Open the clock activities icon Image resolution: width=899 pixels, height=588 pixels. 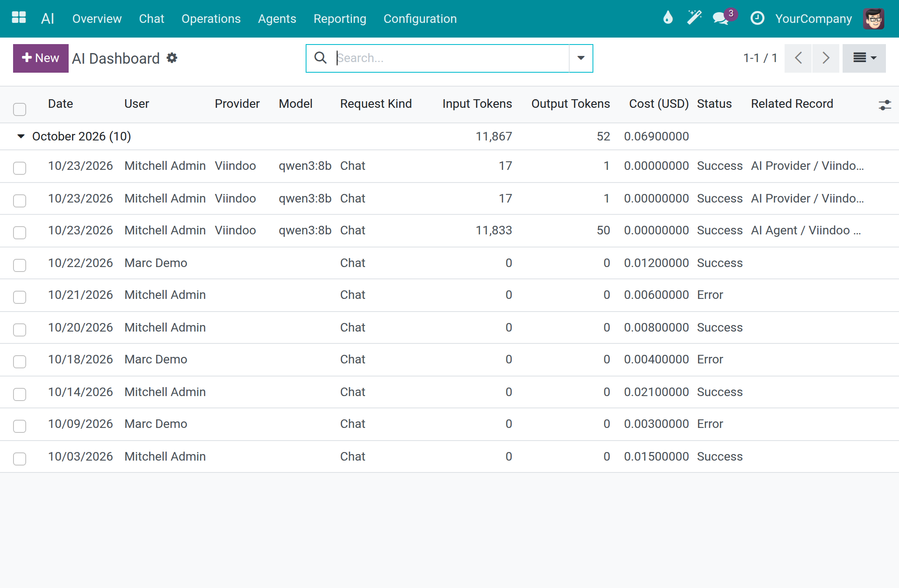[757, 18]
